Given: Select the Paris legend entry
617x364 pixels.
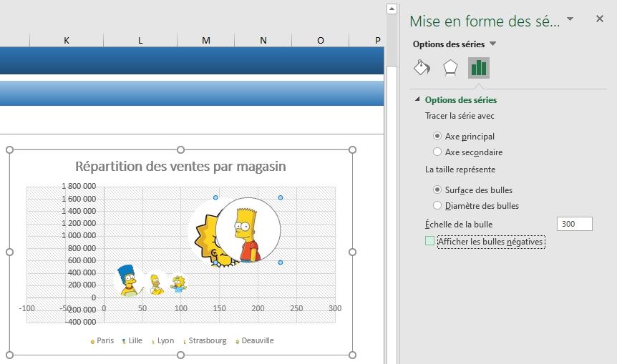Looking at the screenshot, I should pos(102,341).
